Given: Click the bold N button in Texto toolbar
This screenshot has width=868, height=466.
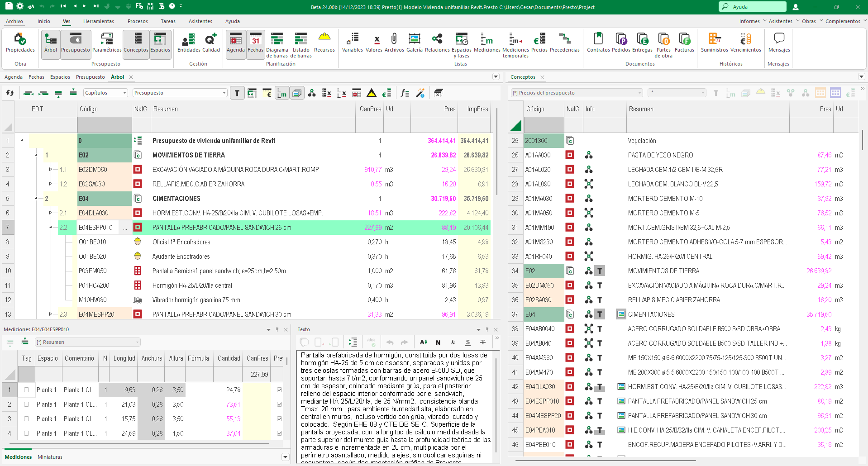Looking at the screenshot, I should tap(438, 342).
